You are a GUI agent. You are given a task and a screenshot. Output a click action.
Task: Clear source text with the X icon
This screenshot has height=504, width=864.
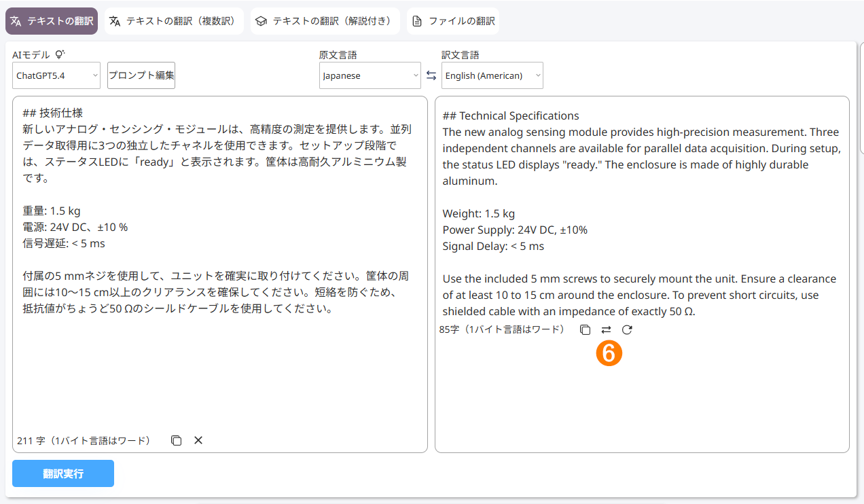coord(198,440)
